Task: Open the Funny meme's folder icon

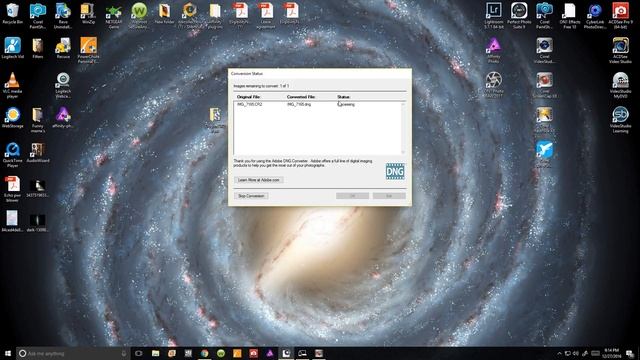Action: (38, 120)
